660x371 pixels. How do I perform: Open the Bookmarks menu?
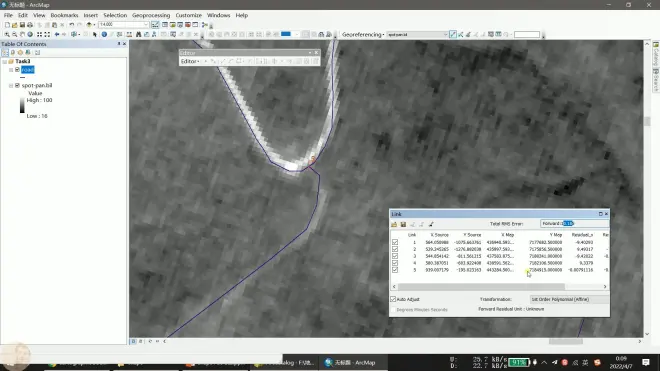(64, 15)
